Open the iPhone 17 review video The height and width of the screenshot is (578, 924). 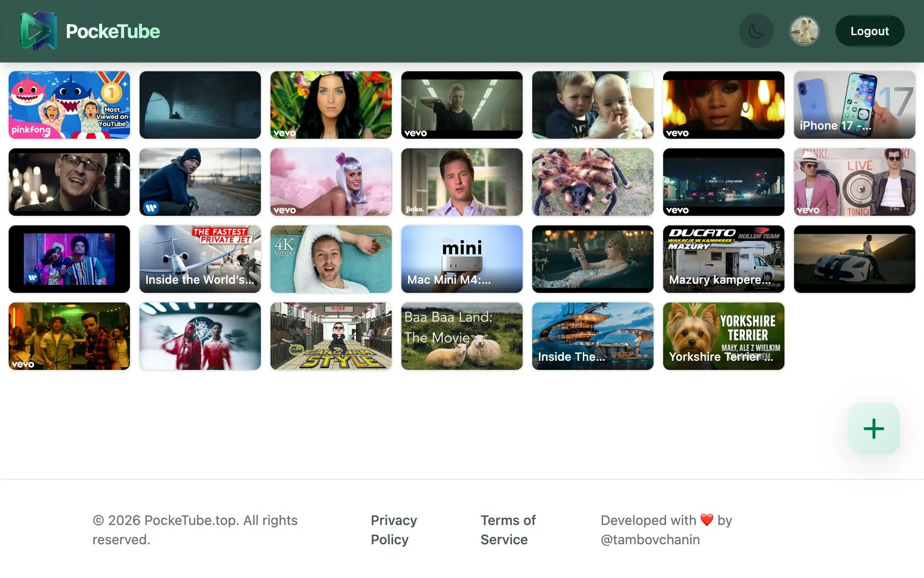point(855,105)
